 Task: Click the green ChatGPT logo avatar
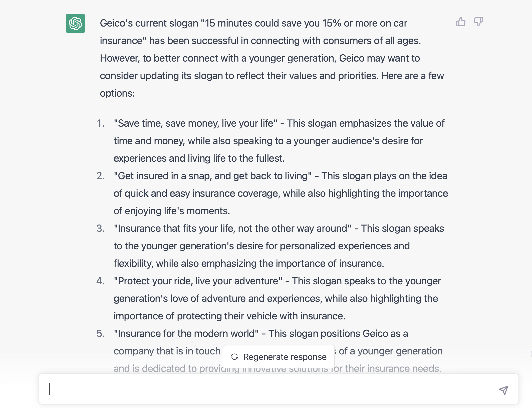75,24
